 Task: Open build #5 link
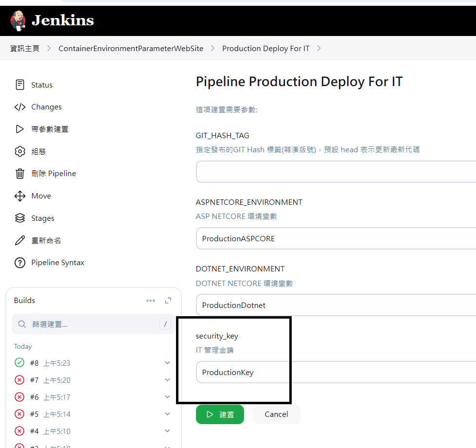point(35,414)
